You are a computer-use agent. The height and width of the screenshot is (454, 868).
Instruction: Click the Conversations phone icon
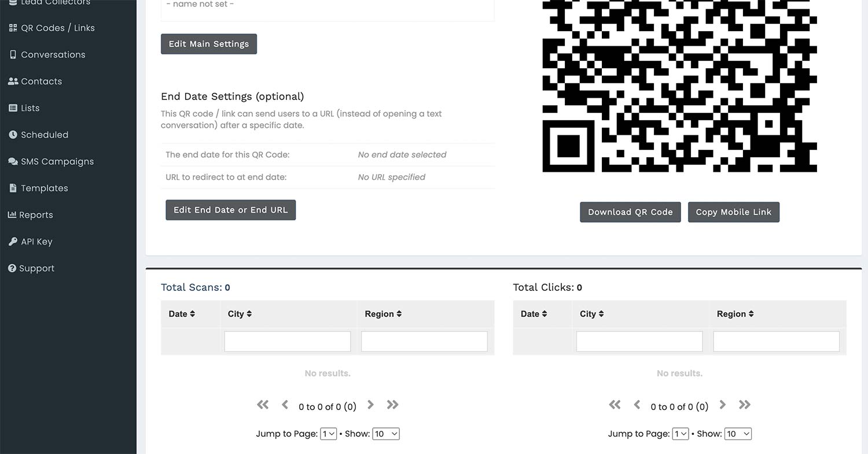tap(12, 54)
